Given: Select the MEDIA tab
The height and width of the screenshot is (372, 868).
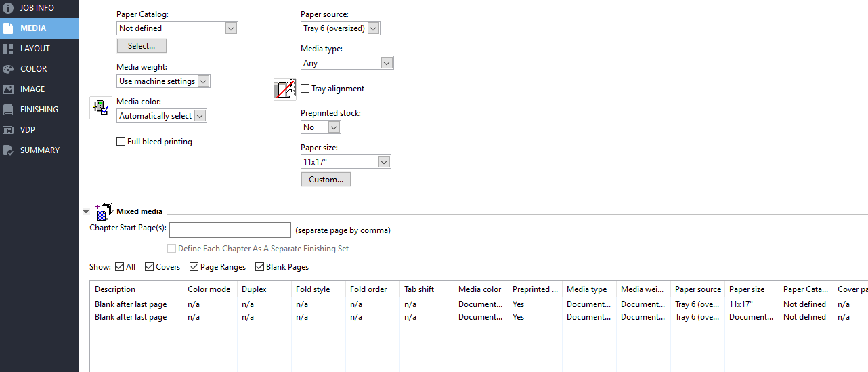Looking at the screenshot, I should point(39,28).
